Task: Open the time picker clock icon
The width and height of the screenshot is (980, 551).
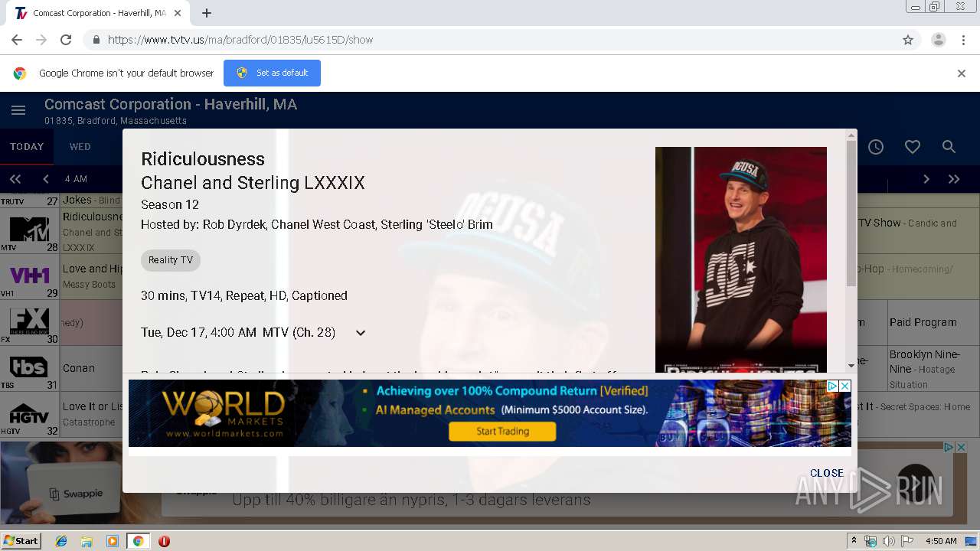Action: coord(876,147)
